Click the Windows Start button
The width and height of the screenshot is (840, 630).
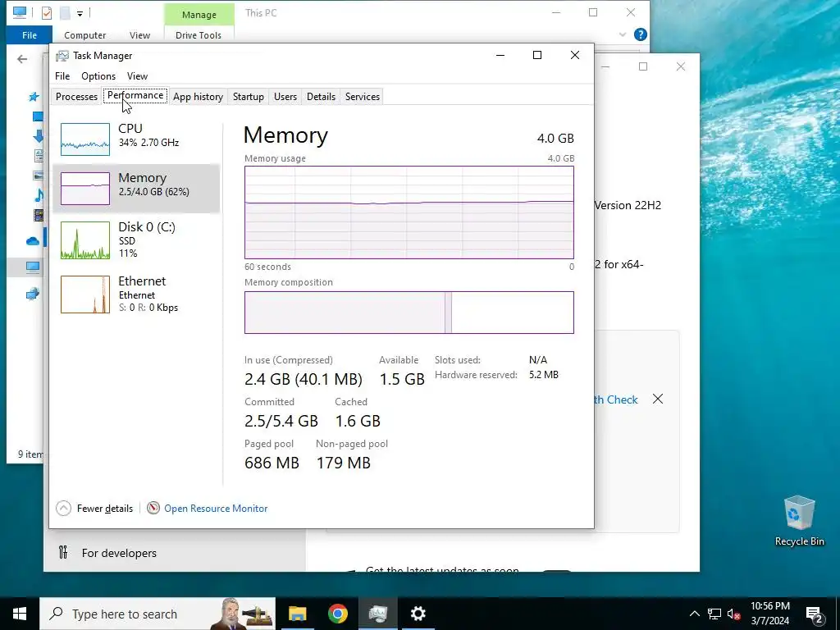pos(20,614)
